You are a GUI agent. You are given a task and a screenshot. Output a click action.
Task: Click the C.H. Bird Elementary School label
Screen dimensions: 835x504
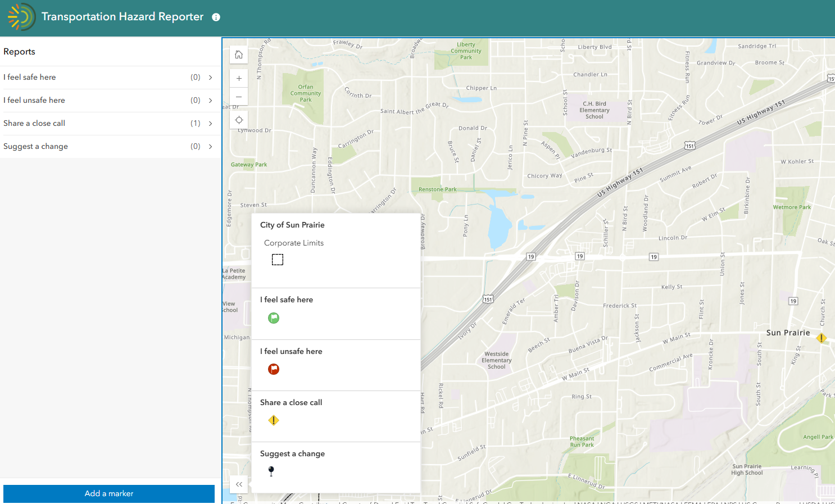[x=595, y=110]
